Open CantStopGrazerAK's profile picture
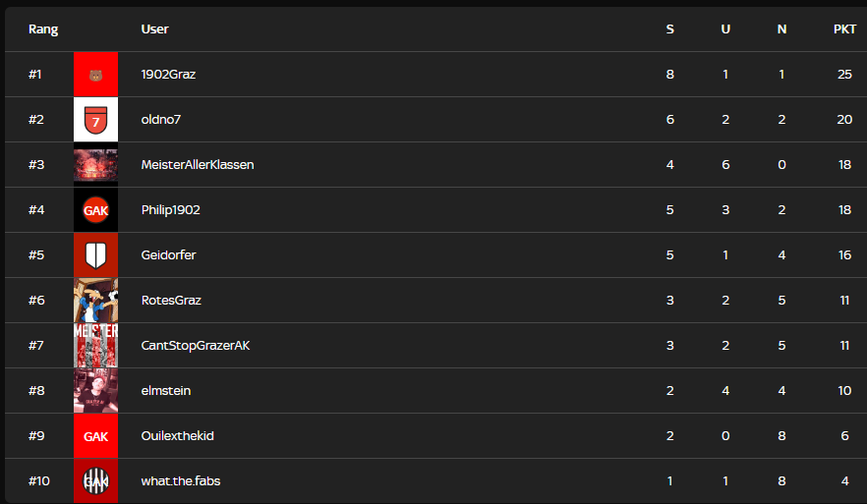867x504 pixels. [x=95, y=346]
